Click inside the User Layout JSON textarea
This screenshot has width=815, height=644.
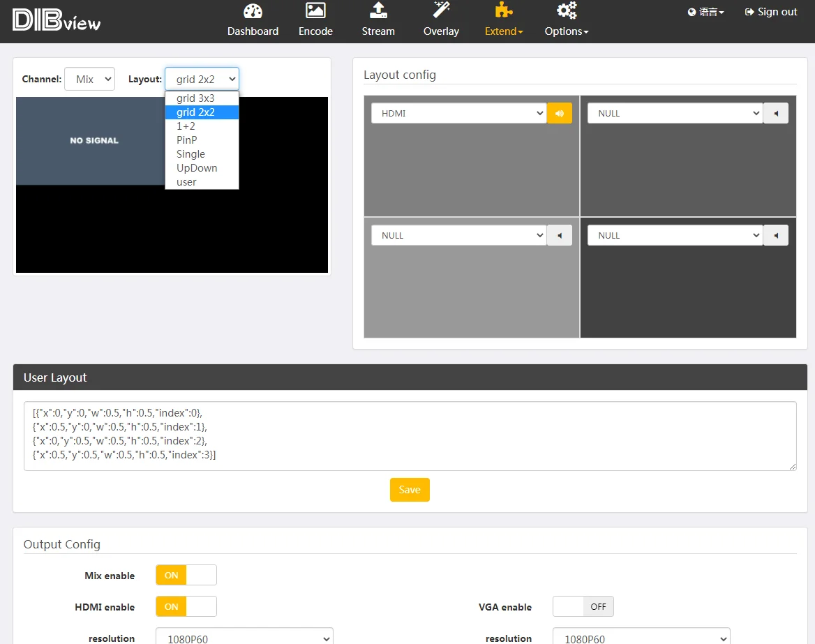point(410,436)
